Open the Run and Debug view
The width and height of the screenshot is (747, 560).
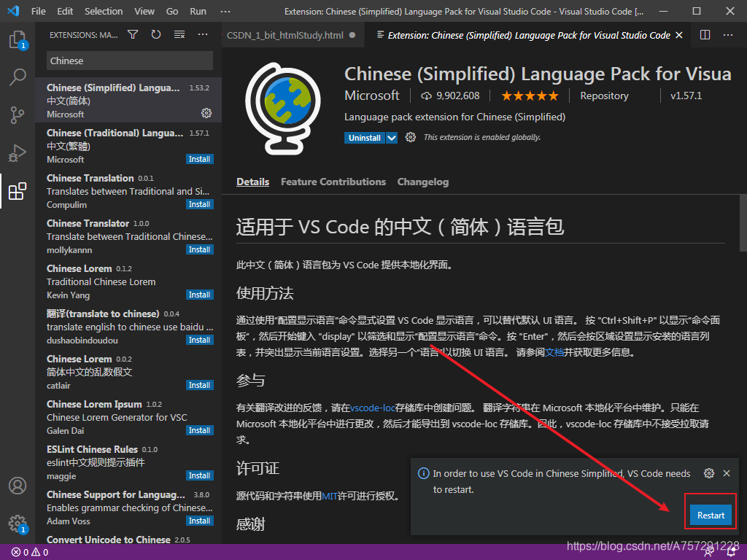click(18, 153)
